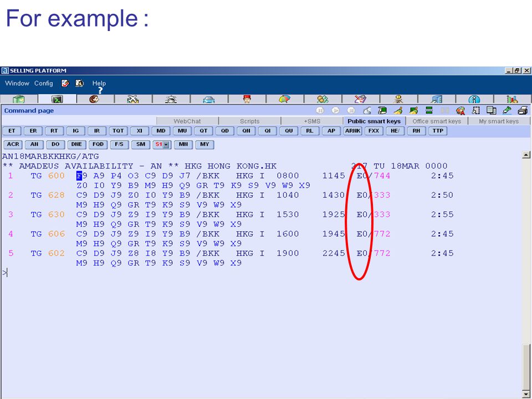Open the S1 smart key dropdown
Screen dimensions: 532x399
coord(166,145)
